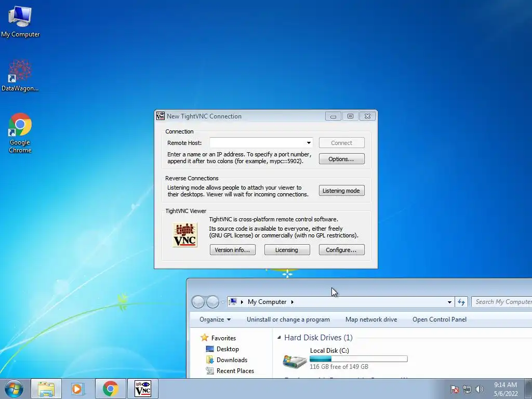Open the Licensing information

pyautogui.click(x=287, y=250)
